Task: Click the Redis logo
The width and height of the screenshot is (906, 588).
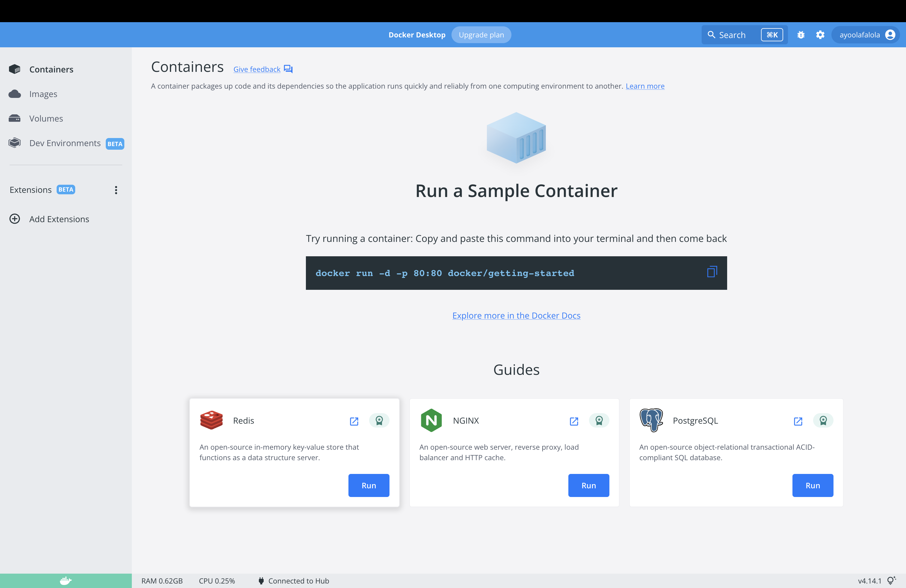Action: tap(211, 420)
